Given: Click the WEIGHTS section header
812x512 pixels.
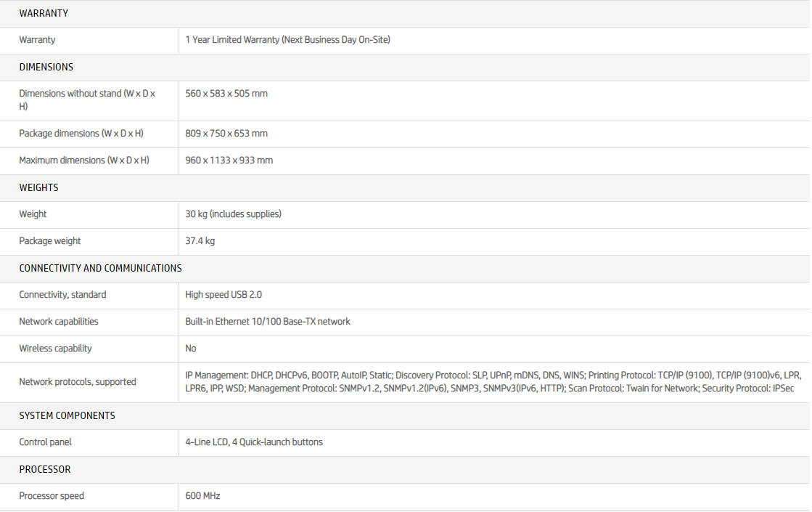Looking at the screenshot, I should tap(39, 187).
